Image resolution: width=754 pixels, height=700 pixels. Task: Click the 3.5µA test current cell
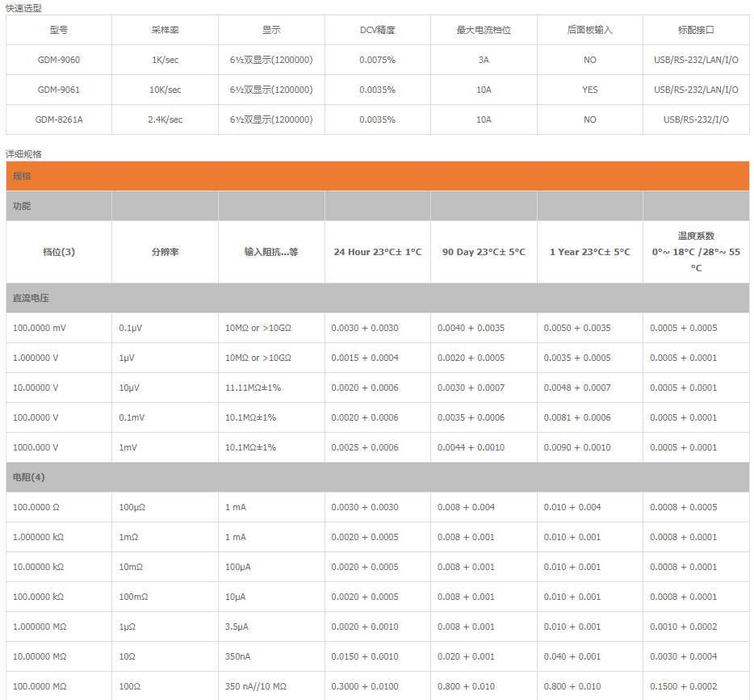(271, 627)
